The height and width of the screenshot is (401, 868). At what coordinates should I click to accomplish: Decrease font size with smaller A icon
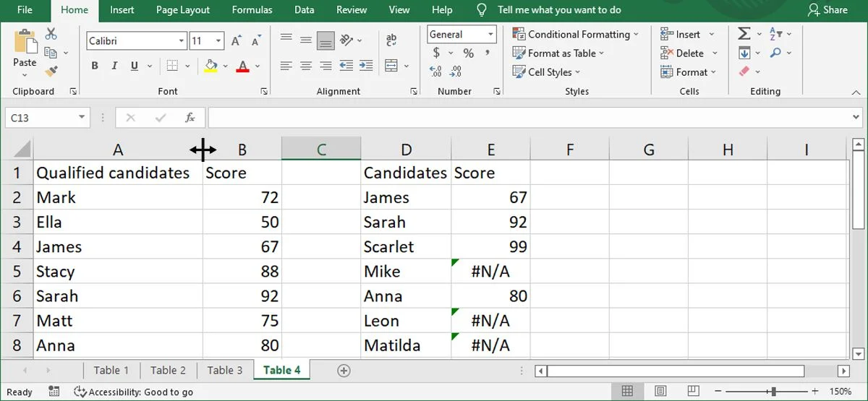click(x=255, y=41)
